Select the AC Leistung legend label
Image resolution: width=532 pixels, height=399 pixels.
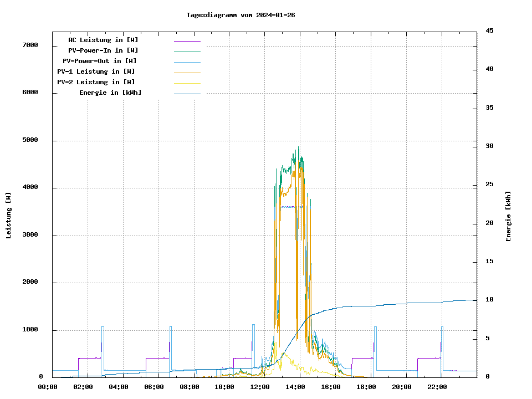103,40
